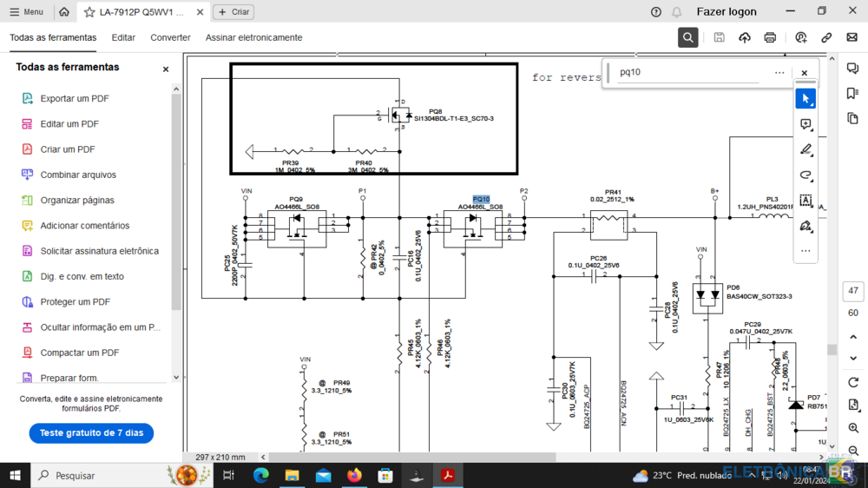Rotate the page view clockwise
Screen dimensions: 868x488
pyautogui.click(x=853, y=383)
